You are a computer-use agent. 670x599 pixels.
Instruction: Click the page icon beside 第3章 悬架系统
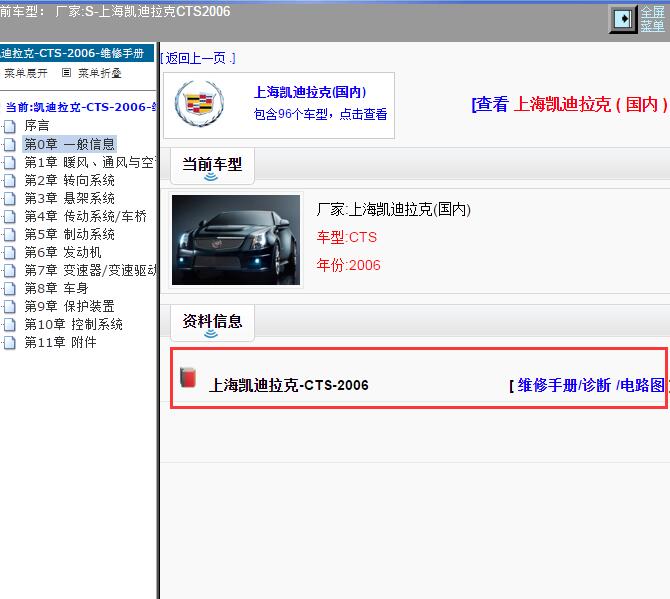(x=10, y=198)
